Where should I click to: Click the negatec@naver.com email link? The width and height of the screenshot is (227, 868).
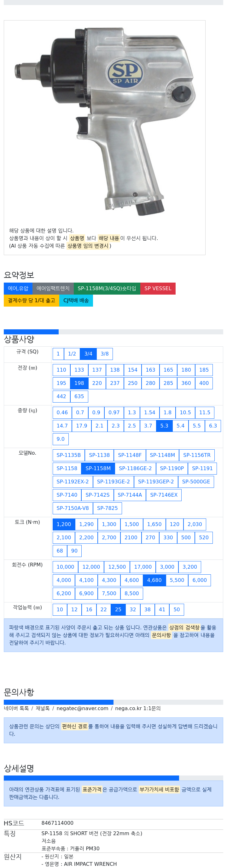pyautogui.click(x=82, y=708)
